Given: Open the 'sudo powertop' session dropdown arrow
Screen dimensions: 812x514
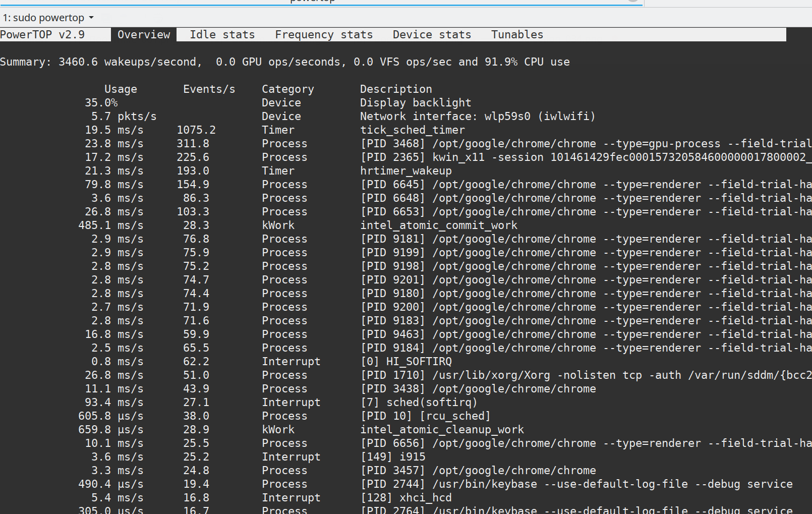Looking at the screenshot, I should 91,18.
